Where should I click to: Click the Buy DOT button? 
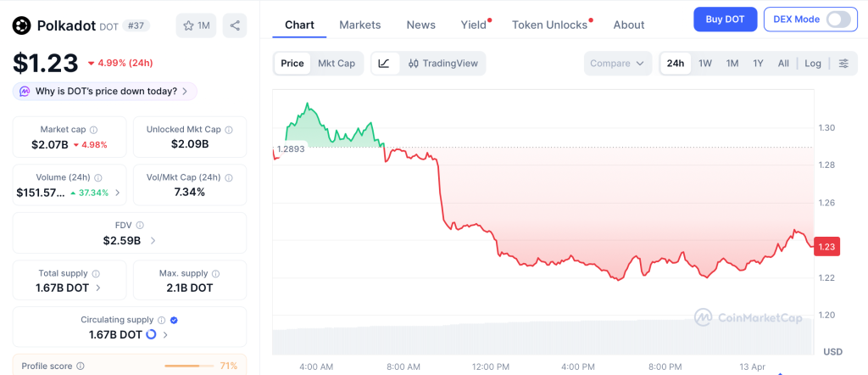725,20
